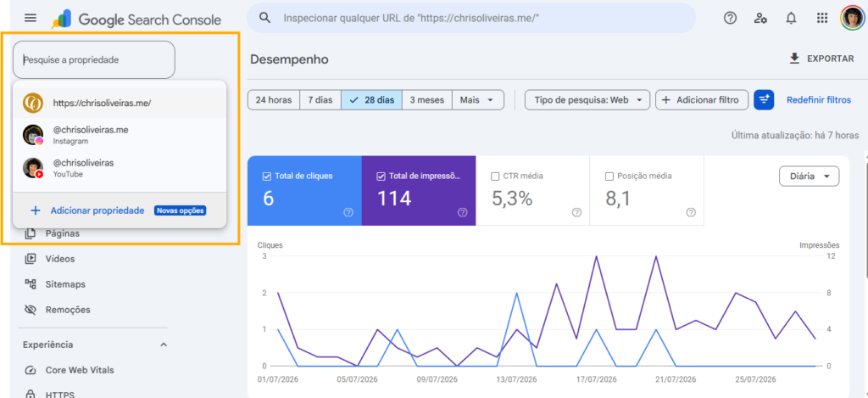Click the blue filter sparkle icon button

click(764, 100)
